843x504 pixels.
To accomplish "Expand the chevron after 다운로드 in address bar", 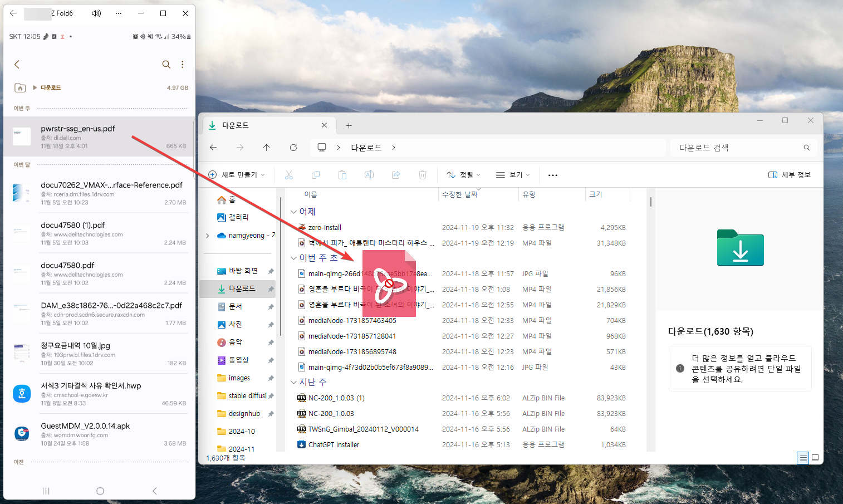I will point(394,148).
